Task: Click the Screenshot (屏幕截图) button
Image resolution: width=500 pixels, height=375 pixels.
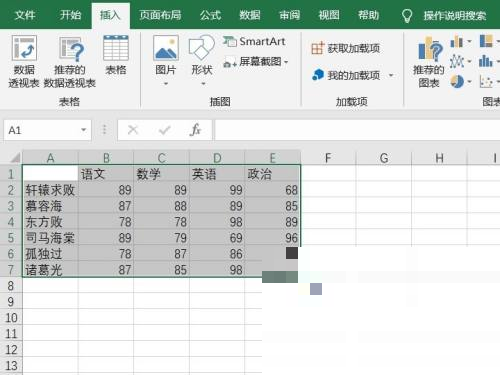Action: coord(256,62)
